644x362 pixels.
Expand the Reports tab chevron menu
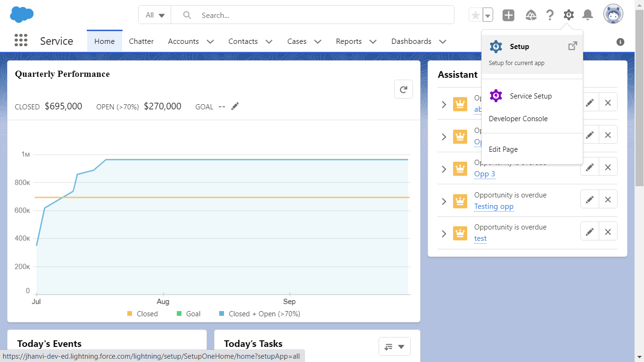[x=373, y=41]
